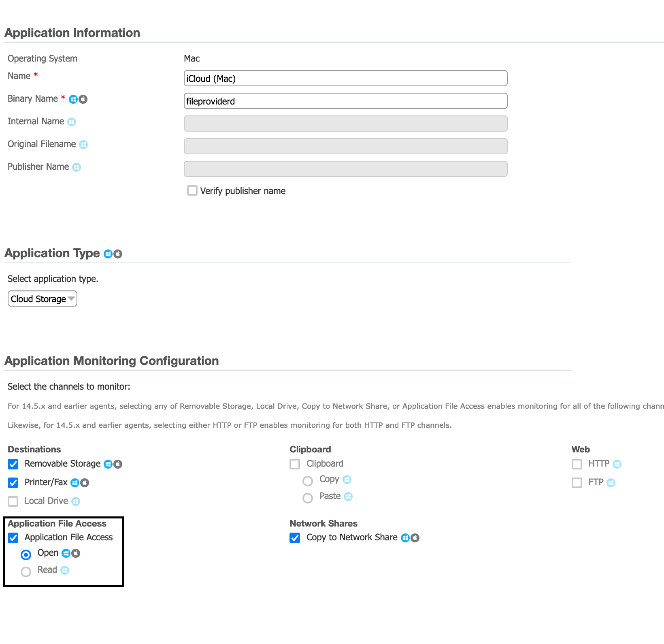Viewport: 664px width, 644px height.
Task: Click Windows icon beside Publisher Name
Action: click(77, 167)
